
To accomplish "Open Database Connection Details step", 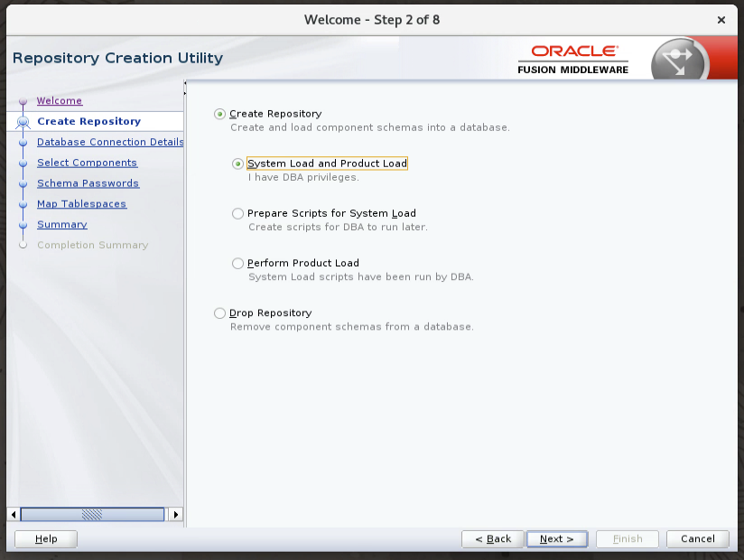I will pos(110,142).
